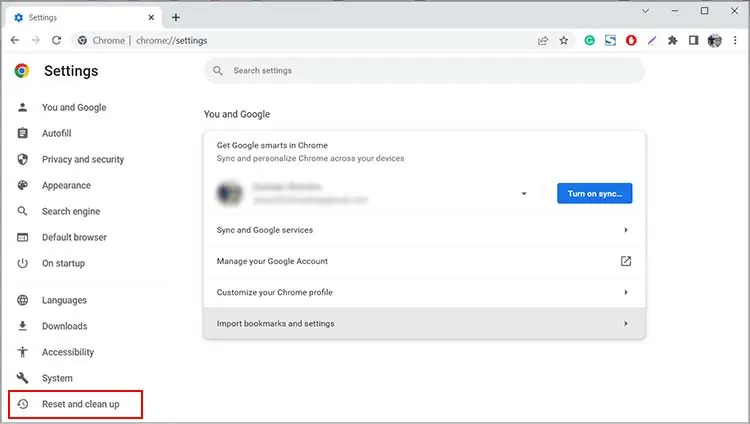Click the Search settings field
Screen dimensions: 750x424
pos(424,71)
